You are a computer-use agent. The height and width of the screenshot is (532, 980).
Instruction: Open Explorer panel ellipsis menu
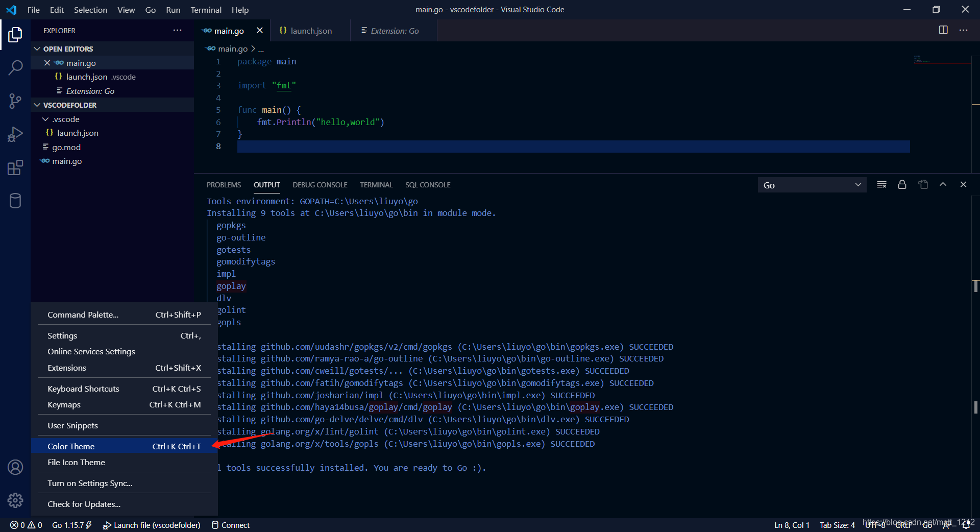(x=177, y=30)
